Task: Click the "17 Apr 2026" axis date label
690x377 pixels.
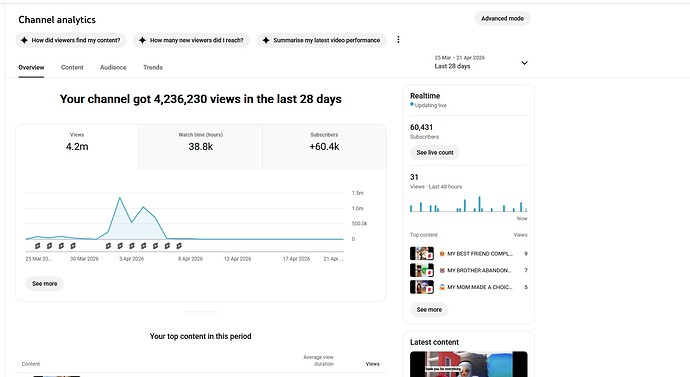Action: click(x=296, y=259)
